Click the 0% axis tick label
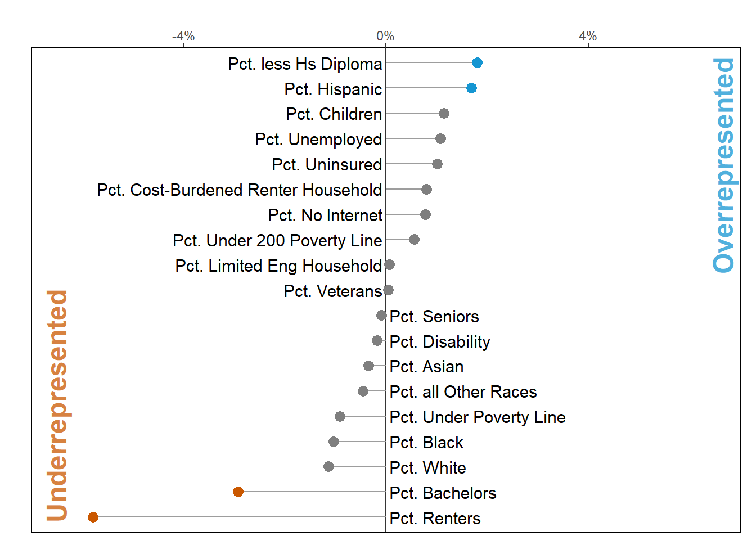 (x=385, y=37)
